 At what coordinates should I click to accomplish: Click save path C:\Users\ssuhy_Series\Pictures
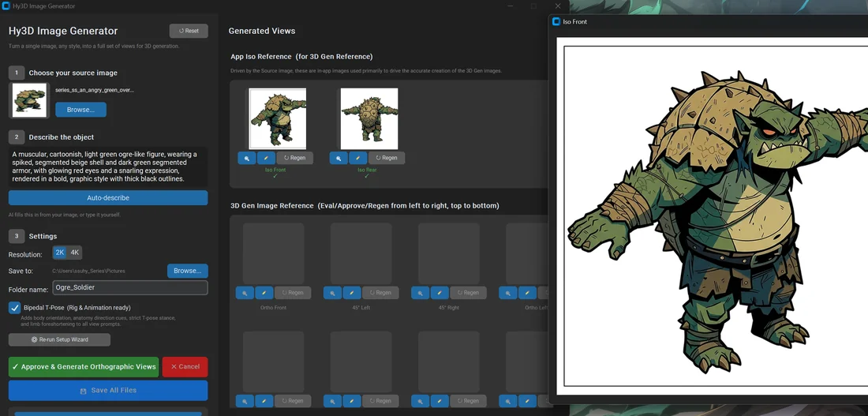tap(88, 271)
